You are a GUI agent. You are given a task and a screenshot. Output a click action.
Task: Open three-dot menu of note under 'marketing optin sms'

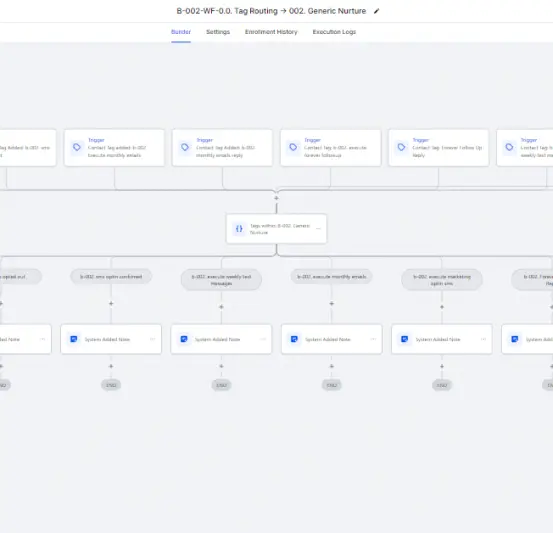click(x=484, y=339)
